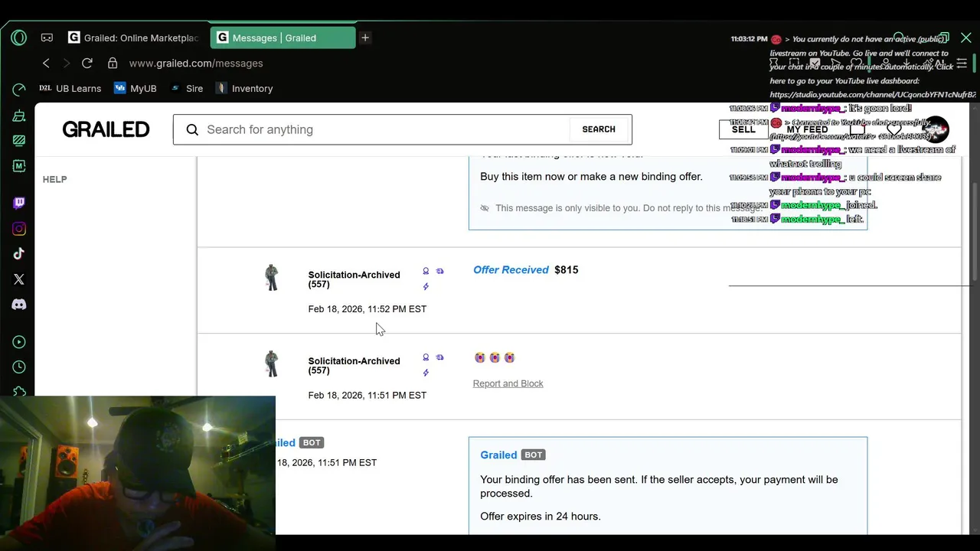Open GX Corner gamepad icon

tap(47, 37)
